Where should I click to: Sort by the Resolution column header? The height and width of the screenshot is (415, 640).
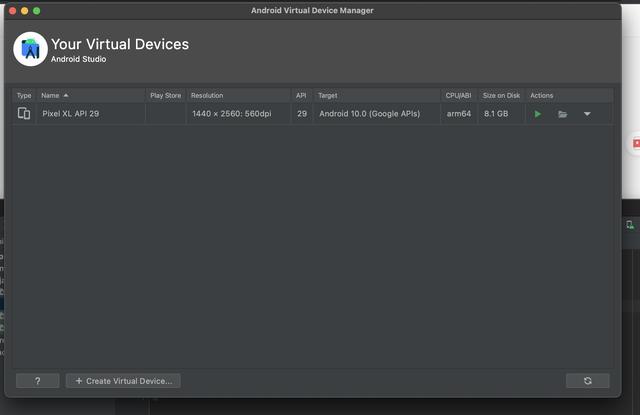coord(208,96)
